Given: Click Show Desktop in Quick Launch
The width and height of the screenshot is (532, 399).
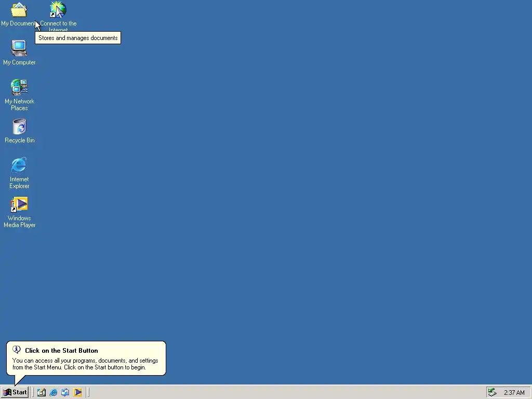Looking at the screenshot, I should point(42,393).
